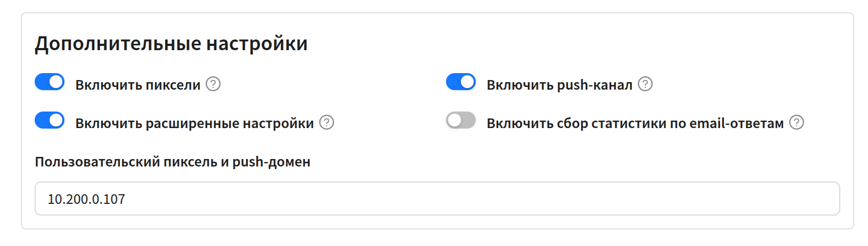
Task: Click the word "настройки" in the section heading
Action: pyautogui.click(x=257, y=43)
